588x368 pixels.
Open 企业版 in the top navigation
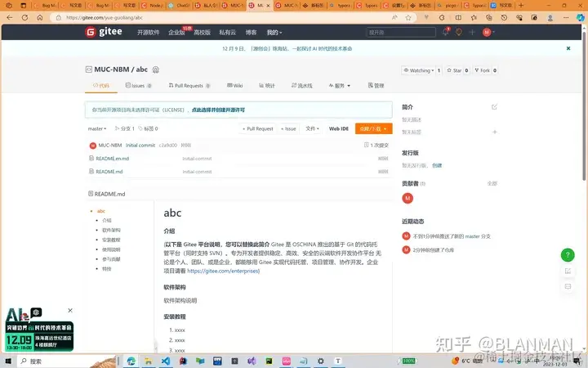[x=176, y=32]
